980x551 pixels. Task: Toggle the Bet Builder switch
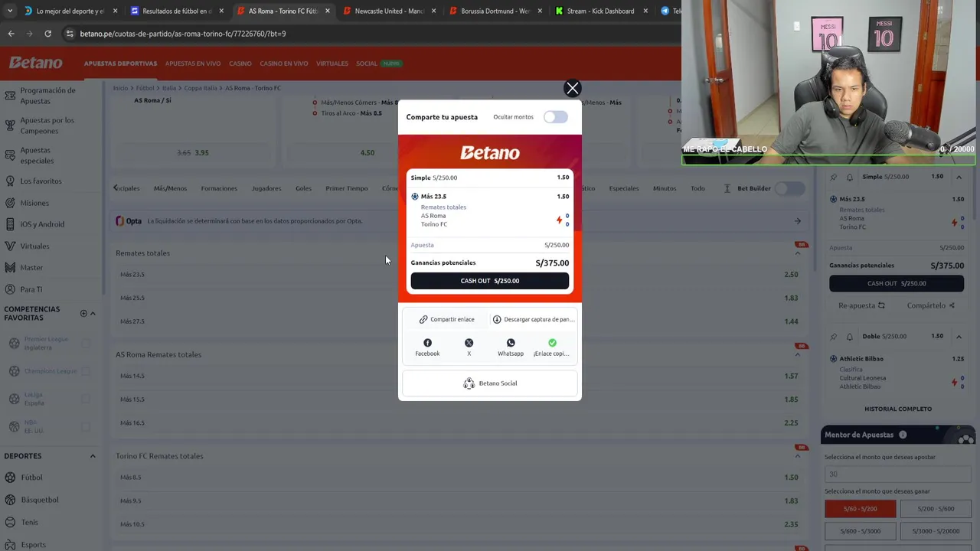coord(789,188)
